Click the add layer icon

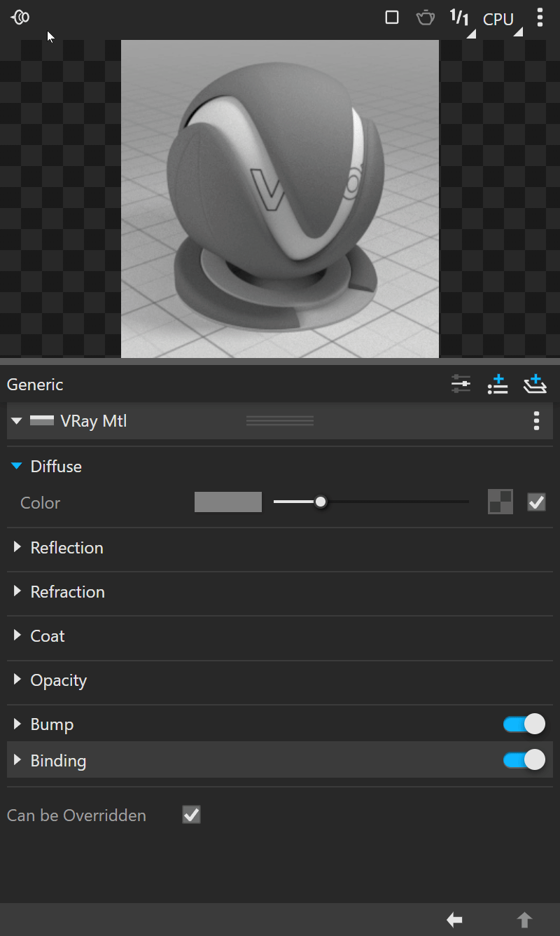coord(535,384)
